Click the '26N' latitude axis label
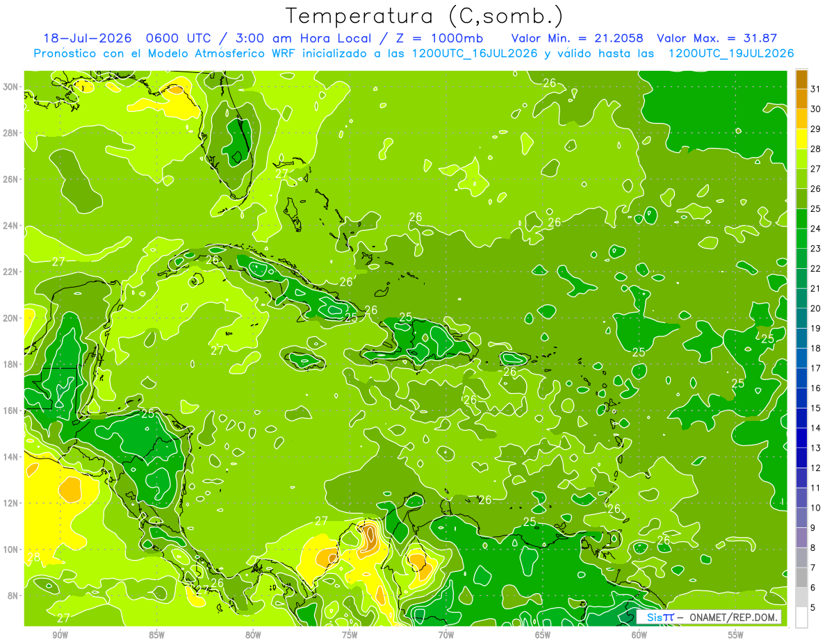 [x=10, y=179]
